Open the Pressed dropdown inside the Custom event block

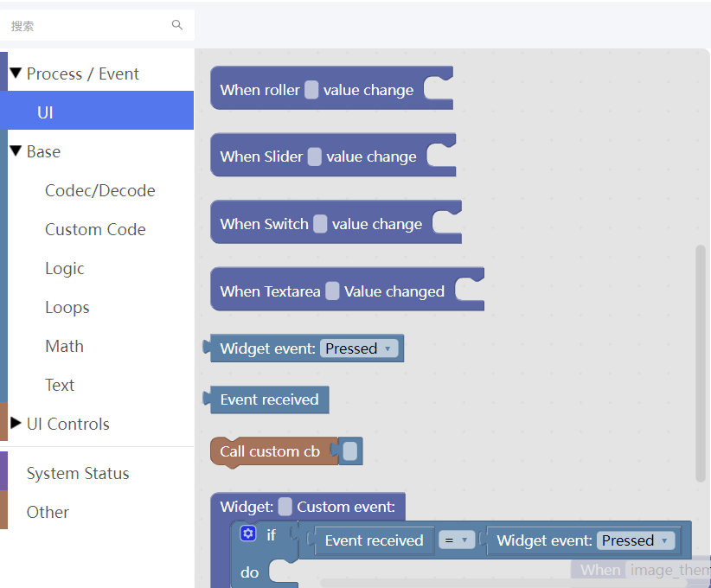[x=636, y=540]
